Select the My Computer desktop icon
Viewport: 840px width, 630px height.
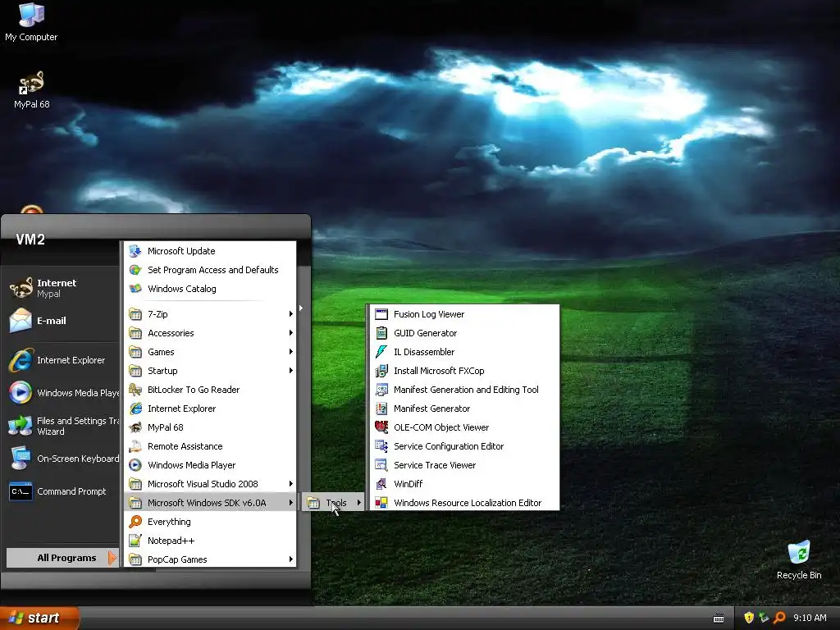31,15
